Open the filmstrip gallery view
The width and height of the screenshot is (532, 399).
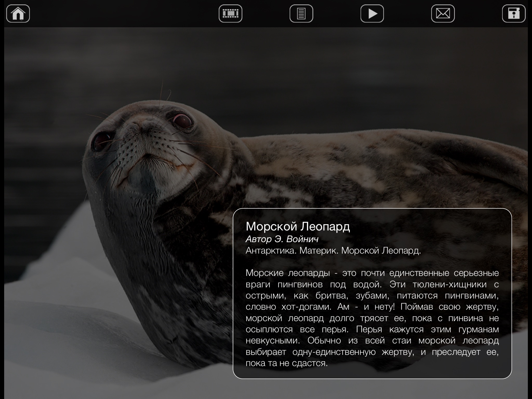tap(230, 14)
